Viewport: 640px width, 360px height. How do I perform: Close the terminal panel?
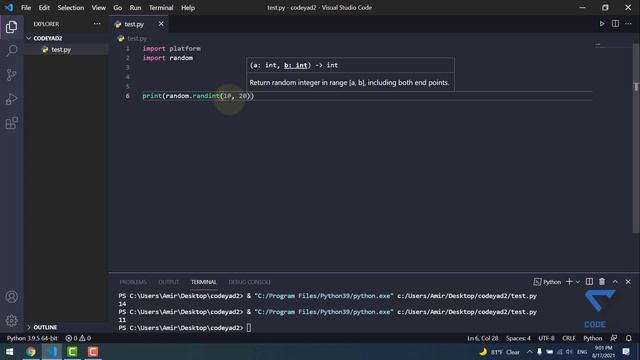(628, 282)
